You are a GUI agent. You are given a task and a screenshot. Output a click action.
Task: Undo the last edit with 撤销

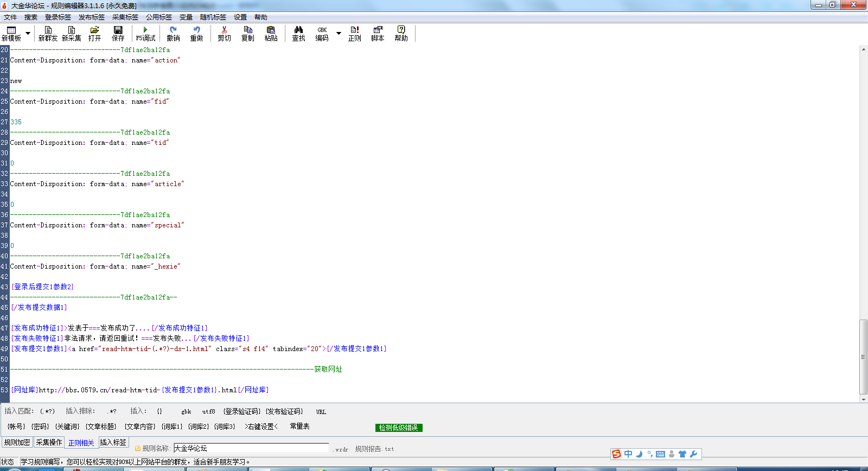(x=173, y=34)
